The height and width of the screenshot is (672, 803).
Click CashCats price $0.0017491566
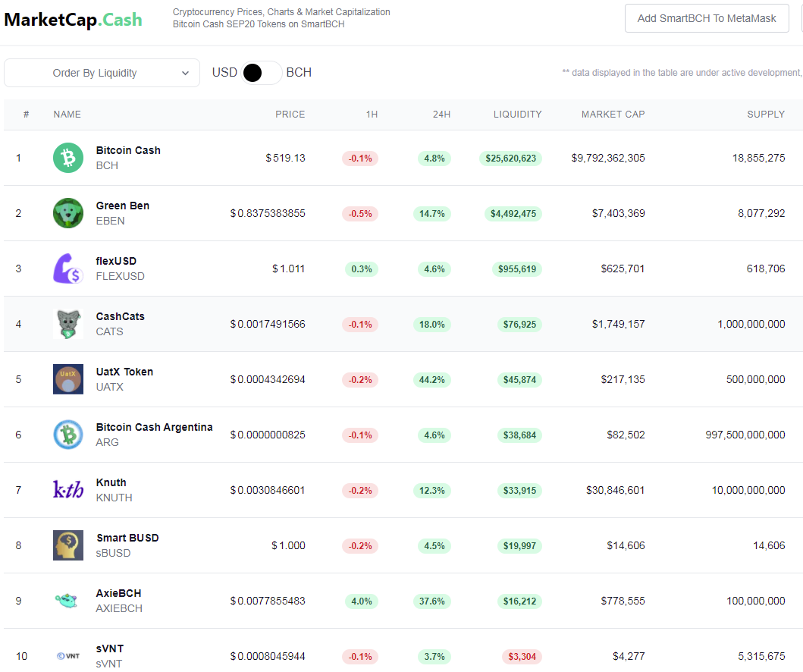268,324
